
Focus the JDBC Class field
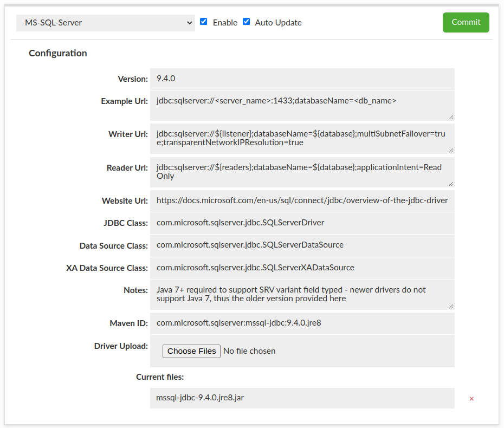302,223
